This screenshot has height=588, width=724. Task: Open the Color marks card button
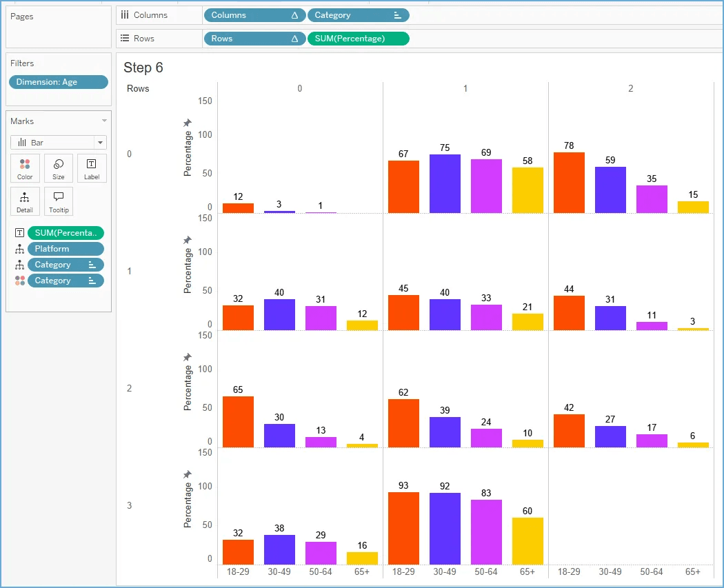click(x=25, y=168)
